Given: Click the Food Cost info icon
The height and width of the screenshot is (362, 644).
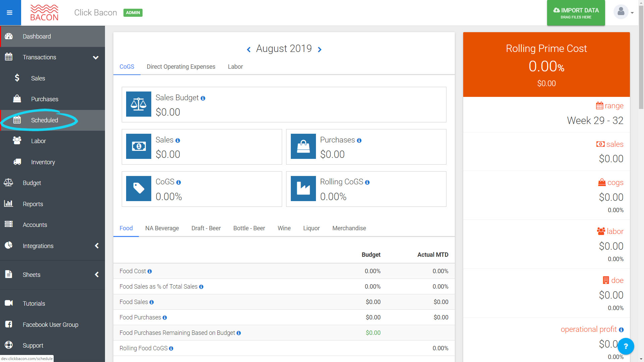Looking at the screenshot, I should (x=150, y=271).
